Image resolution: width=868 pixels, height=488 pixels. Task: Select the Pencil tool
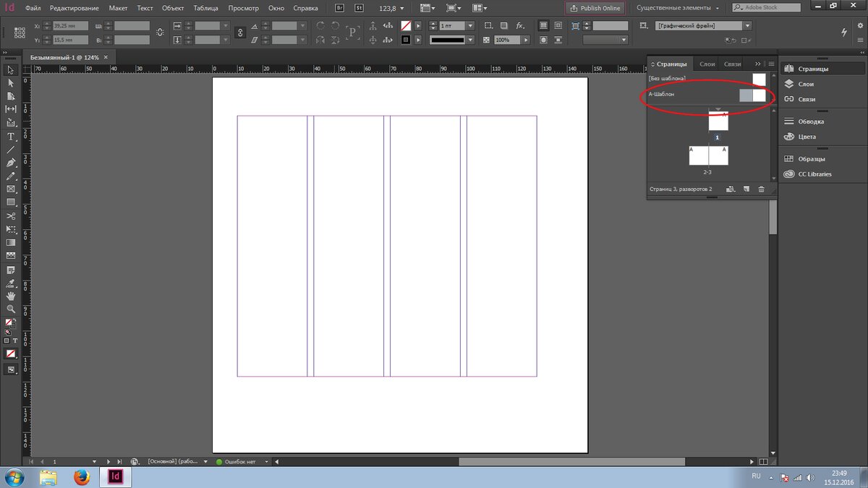pyautogui.click(x=11, y=176)
